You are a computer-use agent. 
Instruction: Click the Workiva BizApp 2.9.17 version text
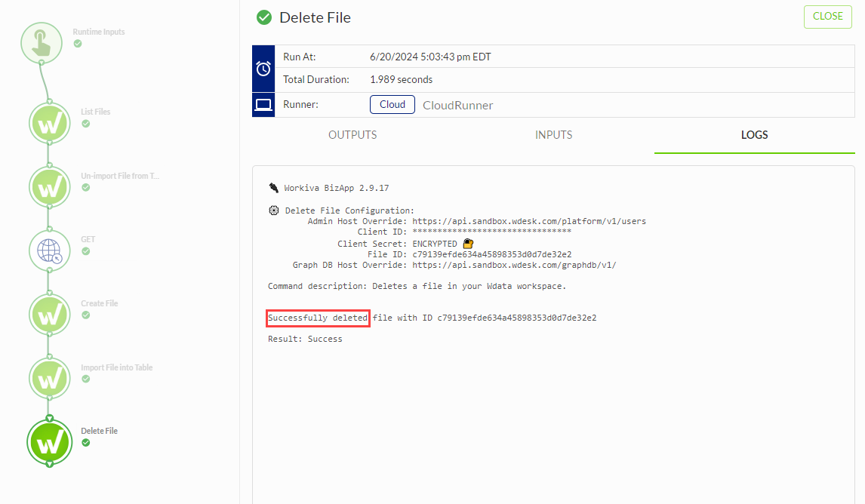337,188
